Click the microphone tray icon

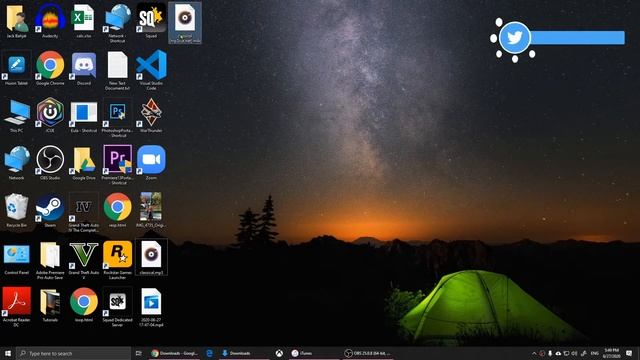[550, 353]
